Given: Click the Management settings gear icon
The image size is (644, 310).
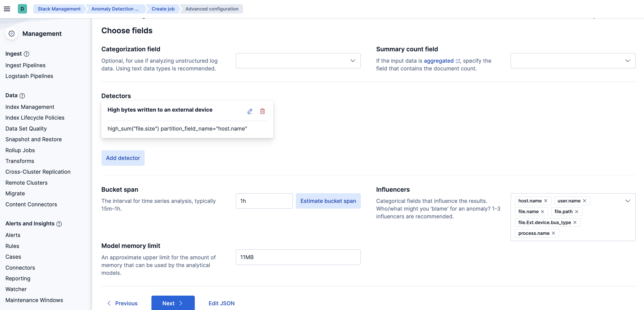Looking at the screenshot, I should pos(12,33).
